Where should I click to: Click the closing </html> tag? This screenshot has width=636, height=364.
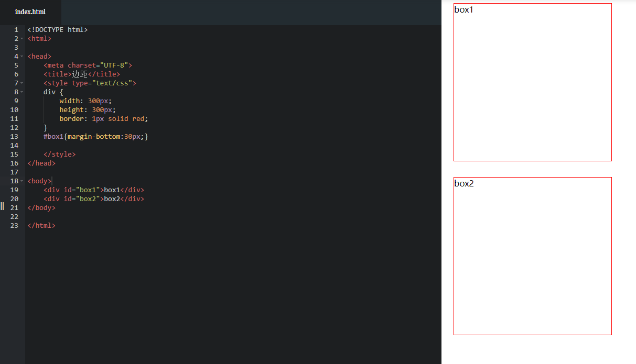click(41, 226)
